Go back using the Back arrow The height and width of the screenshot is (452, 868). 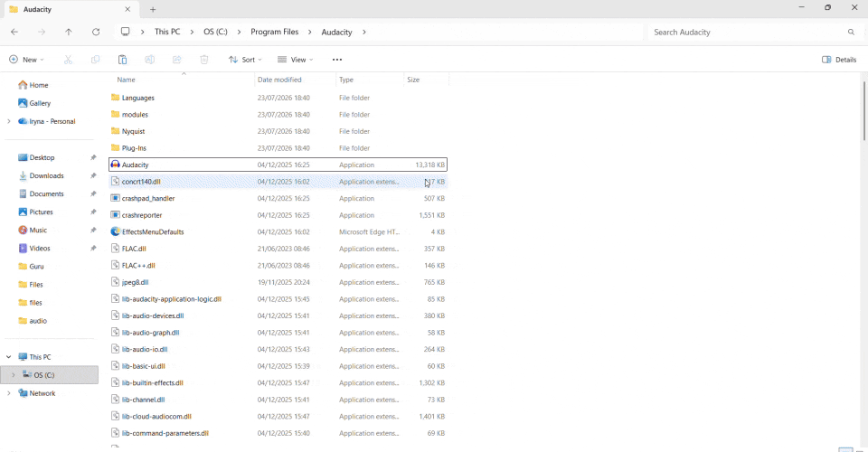point(14,32)
